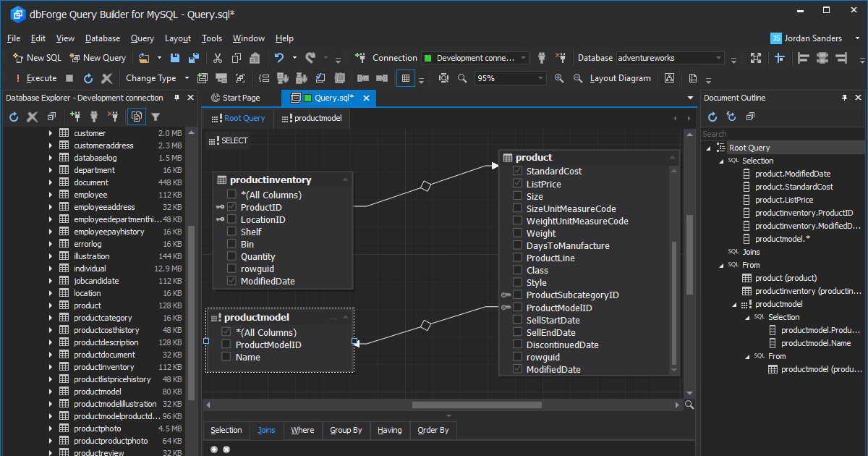Open the document tabs list dropdown arrow
The height and width of the screenshot is (456, 868).
690,98
